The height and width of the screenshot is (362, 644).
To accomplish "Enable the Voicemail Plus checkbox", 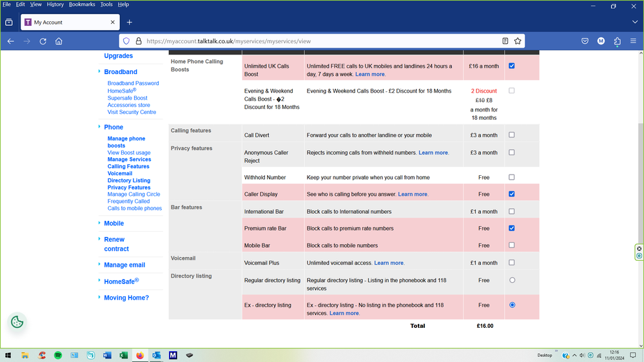I will (512, 263).
